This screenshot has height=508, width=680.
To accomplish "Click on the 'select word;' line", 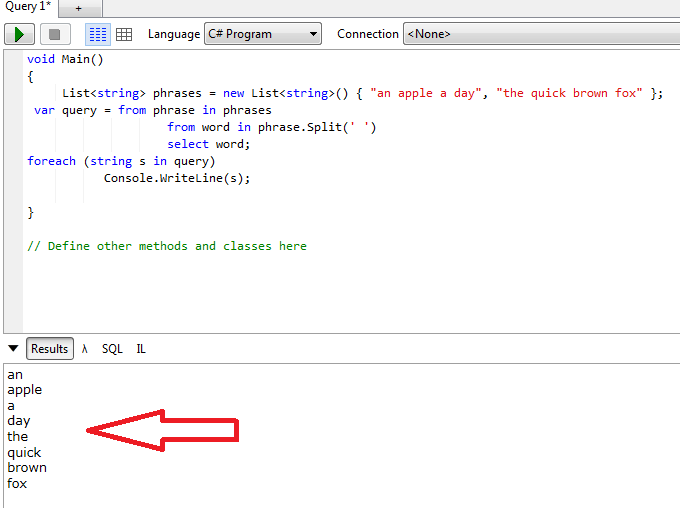I will point(209,144).
